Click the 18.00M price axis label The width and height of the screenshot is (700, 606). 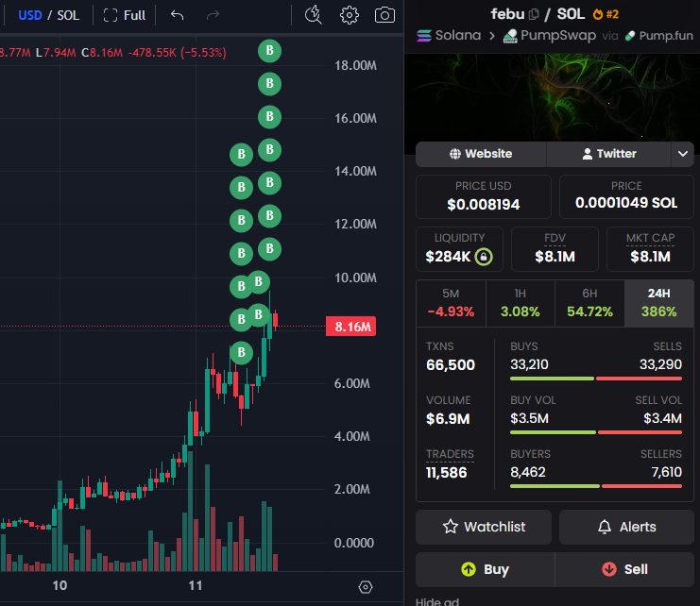[x=355, y=65]
